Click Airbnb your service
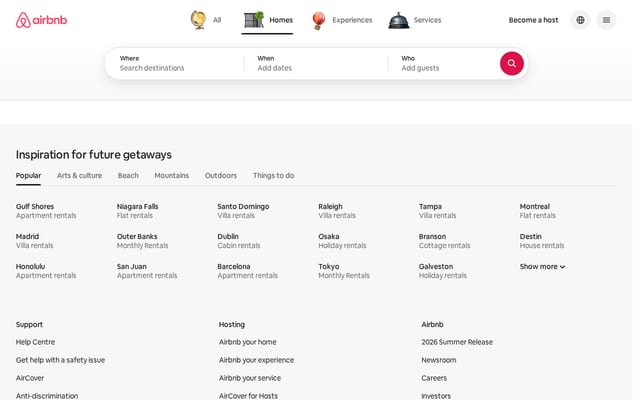Image resolution: width=640 pixels, height=400 pixels. click(x=250, y=378)
